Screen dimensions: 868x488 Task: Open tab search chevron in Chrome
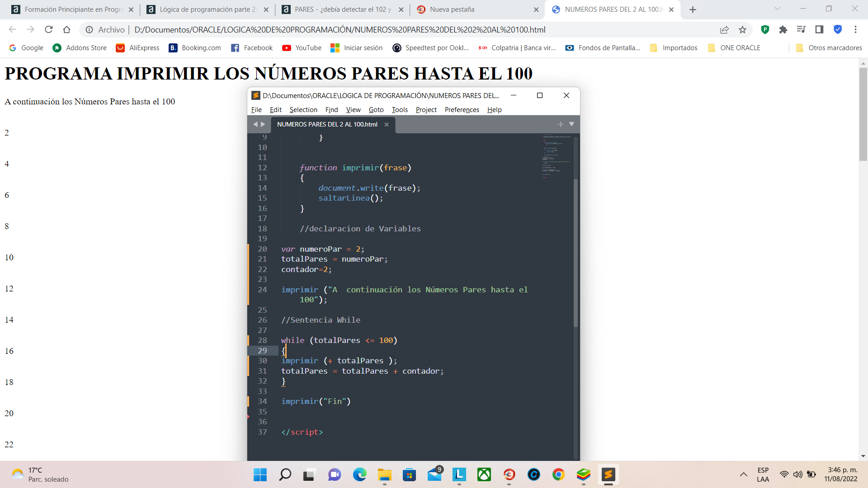[777, 9]
